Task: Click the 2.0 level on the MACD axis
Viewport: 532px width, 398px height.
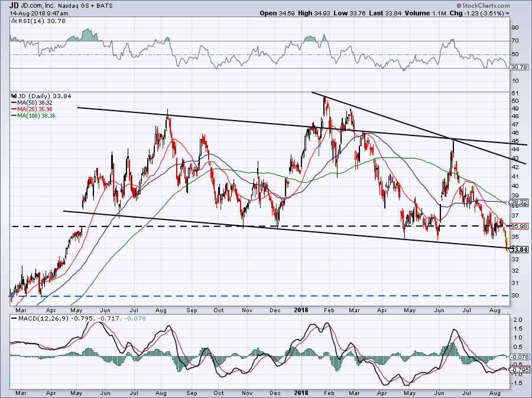Action: [x=518, y=320]
